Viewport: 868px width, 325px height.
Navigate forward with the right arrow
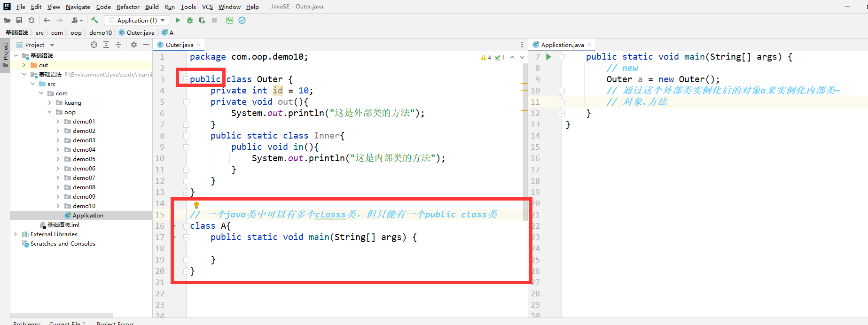59,20
